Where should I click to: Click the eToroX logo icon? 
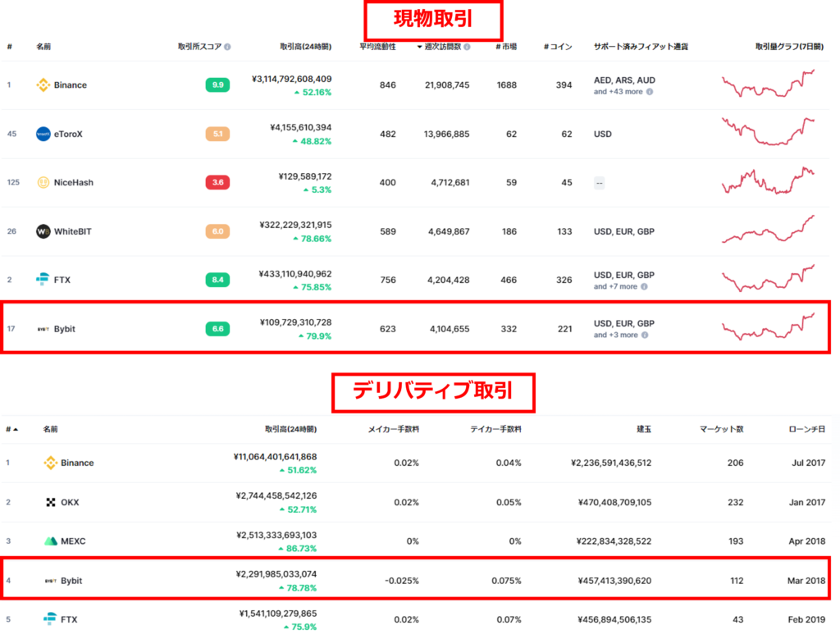(x=43, y=134)
